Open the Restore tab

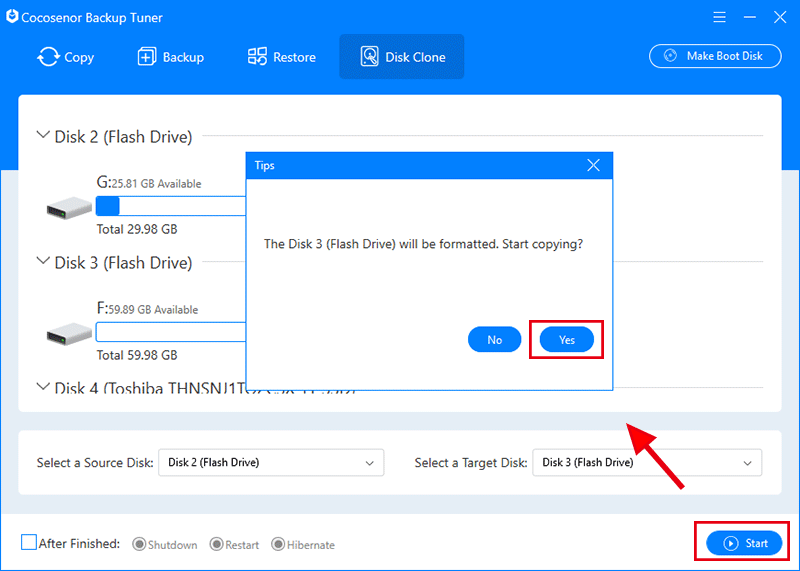281,57
